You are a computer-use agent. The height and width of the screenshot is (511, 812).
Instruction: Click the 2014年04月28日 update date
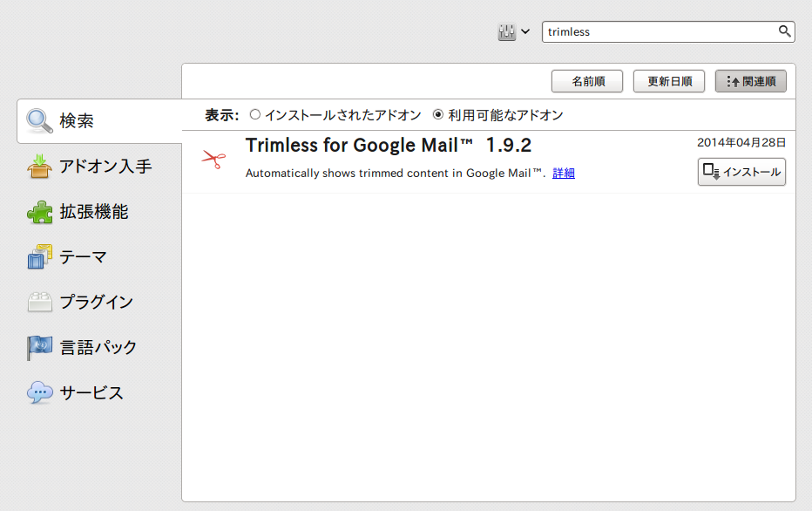click(x=741, y=142)
